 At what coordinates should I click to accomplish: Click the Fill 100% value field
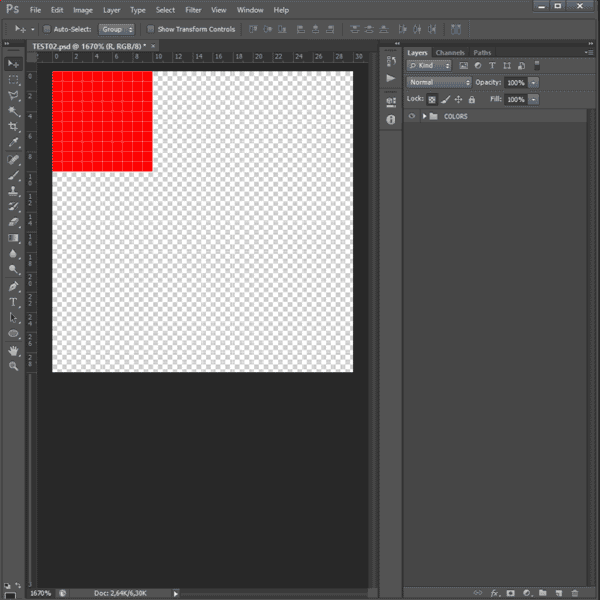515,99
